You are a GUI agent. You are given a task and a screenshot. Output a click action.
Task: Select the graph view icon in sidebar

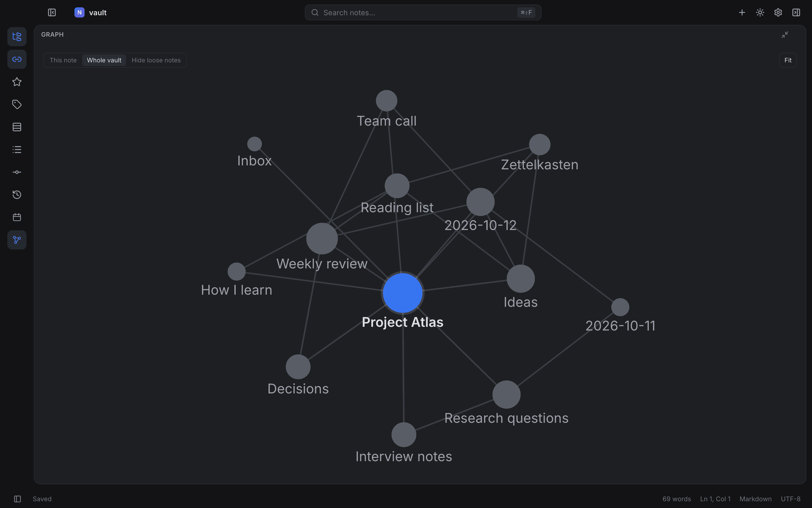tap(17, 240)
